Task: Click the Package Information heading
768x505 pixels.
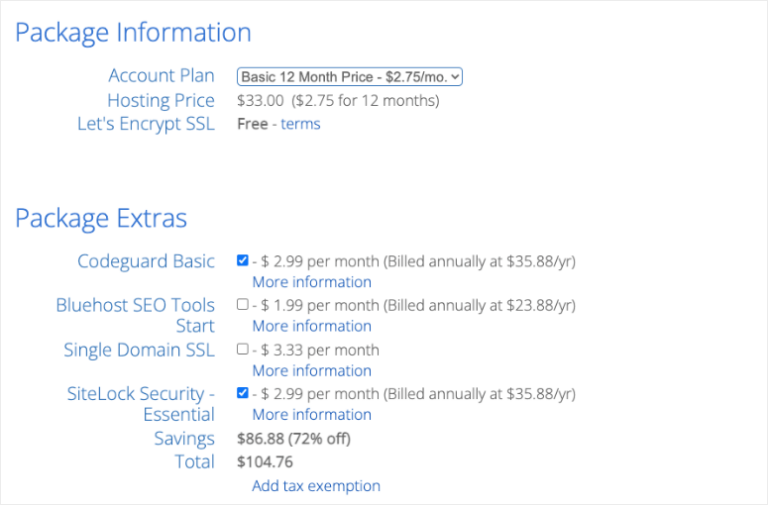Action: click(x=133, y=33)
